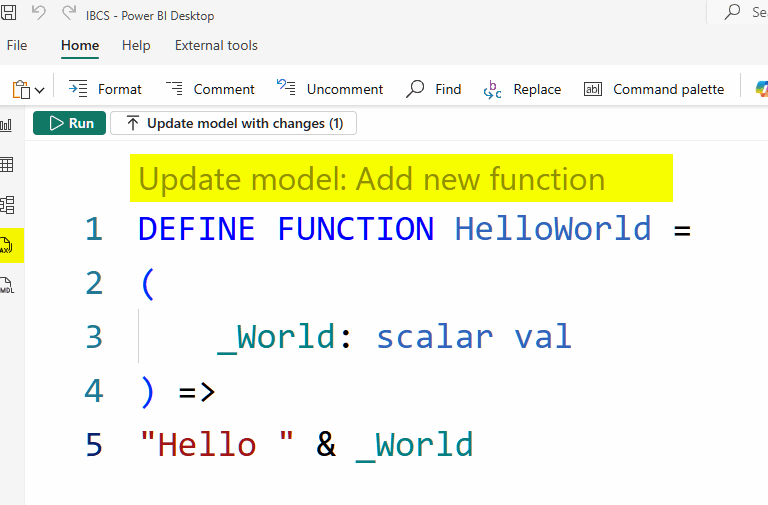
Task: Click the Replace label in ribbon
Action: click(x=537, y=89)
